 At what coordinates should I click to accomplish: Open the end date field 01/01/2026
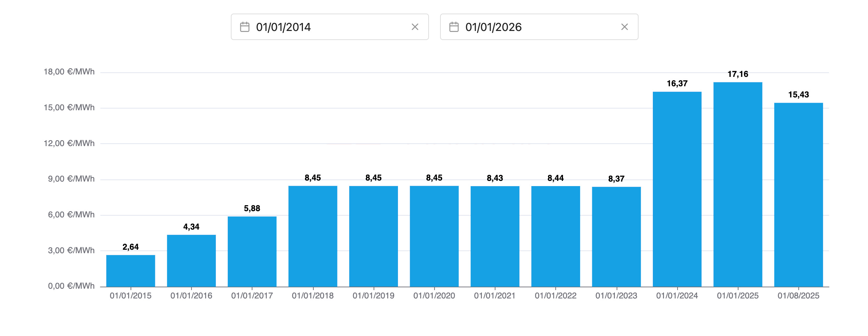click(x=536, y=27)
